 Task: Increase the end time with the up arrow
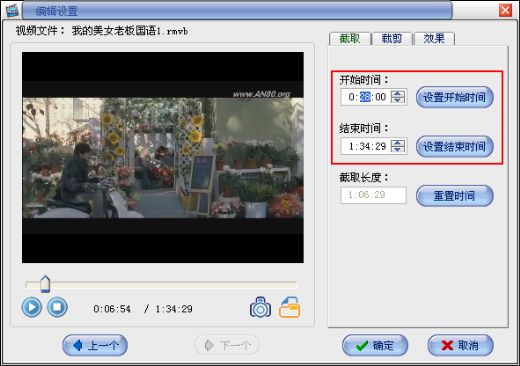point(398,143)
